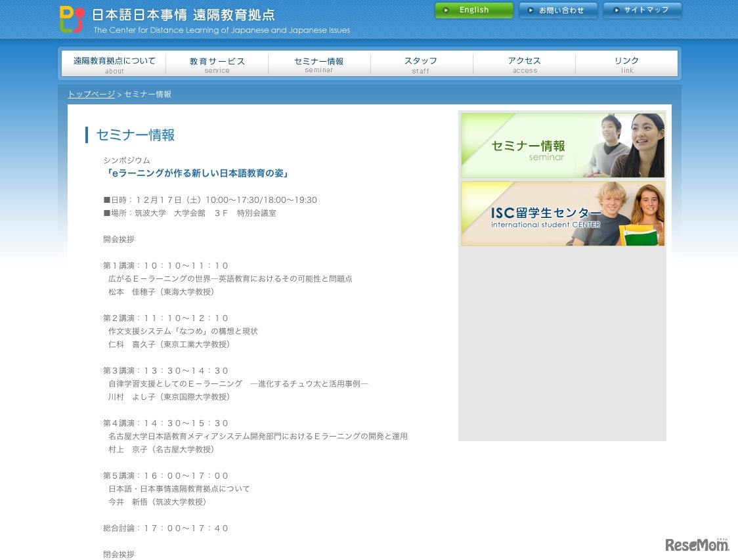Click symposium title eラーニングが作る新しい日本語教育の姿
This screenshot has height=560, width=738.
point(198,173)
